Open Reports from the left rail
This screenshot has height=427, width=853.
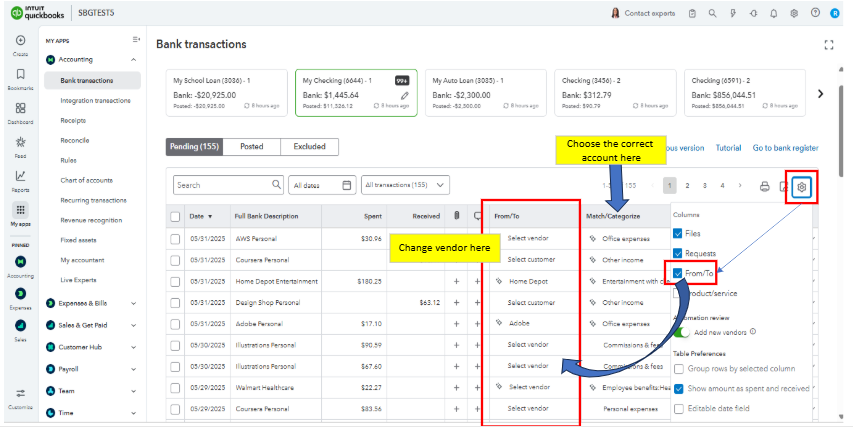coord(20,176)
